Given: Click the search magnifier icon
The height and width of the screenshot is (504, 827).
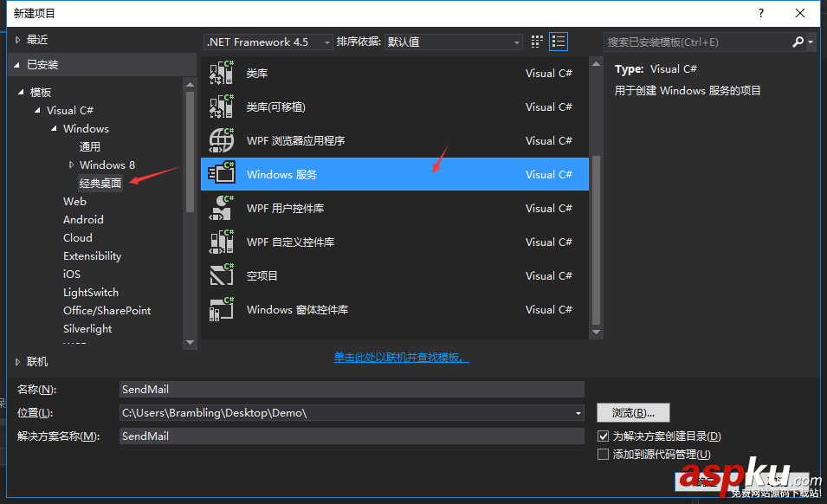Looking at the screenshot, I should (x=798, y=42).
